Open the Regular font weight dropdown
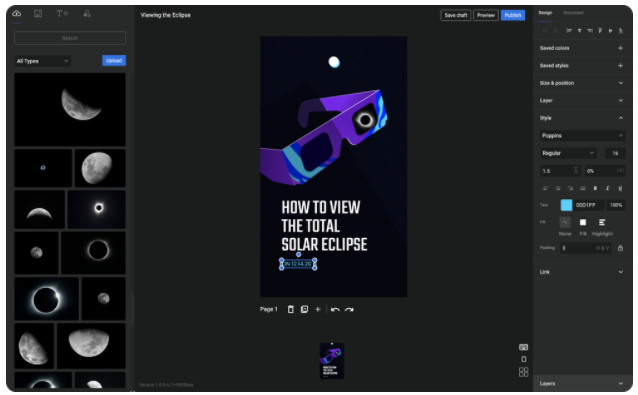638x395 pixels. tap(568, 153)
